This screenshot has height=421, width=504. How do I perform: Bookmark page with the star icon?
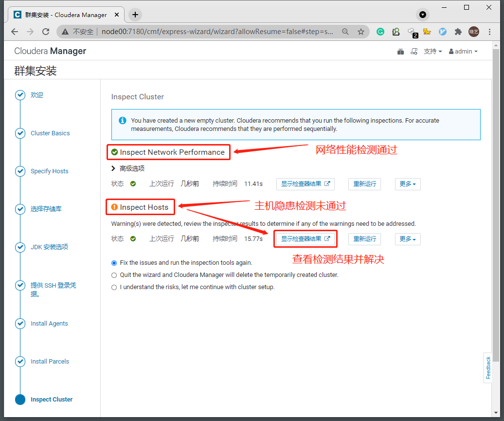tap(361, 32)
